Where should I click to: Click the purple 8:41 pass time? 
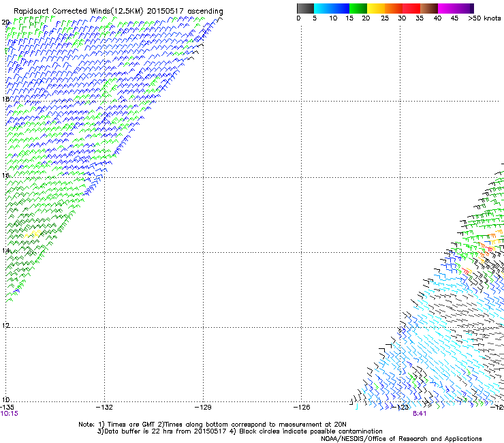(x=420, y=414)
